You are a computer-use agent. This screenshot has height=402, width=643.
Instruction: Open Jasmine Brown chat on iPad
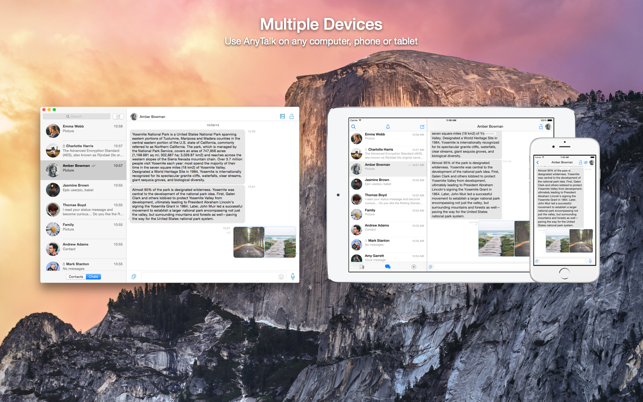[x=388, y=184]
